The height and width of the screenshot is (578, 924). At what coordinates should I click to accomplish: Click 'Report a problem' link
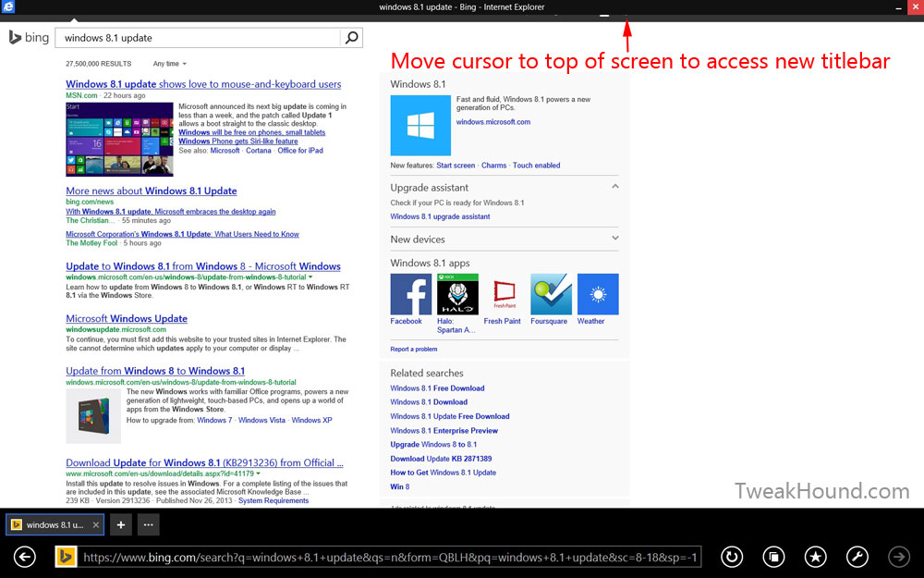(414, 350)
